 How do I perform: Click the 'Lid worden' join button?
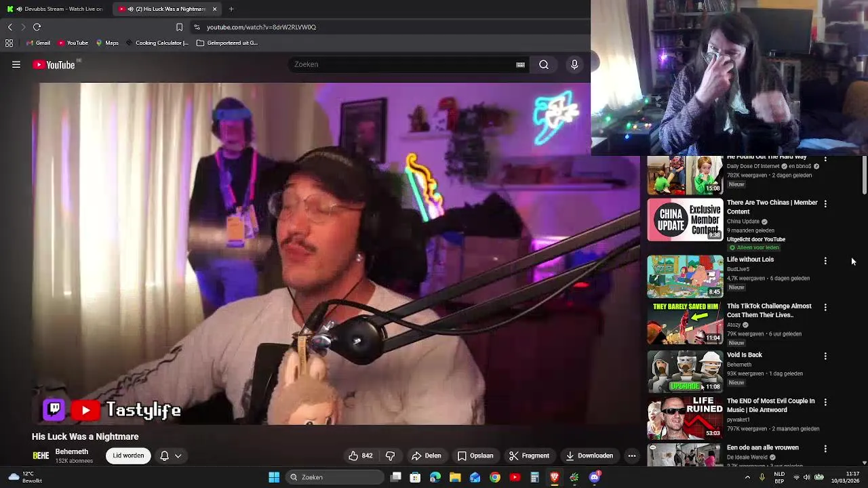(x=128, y=455)
